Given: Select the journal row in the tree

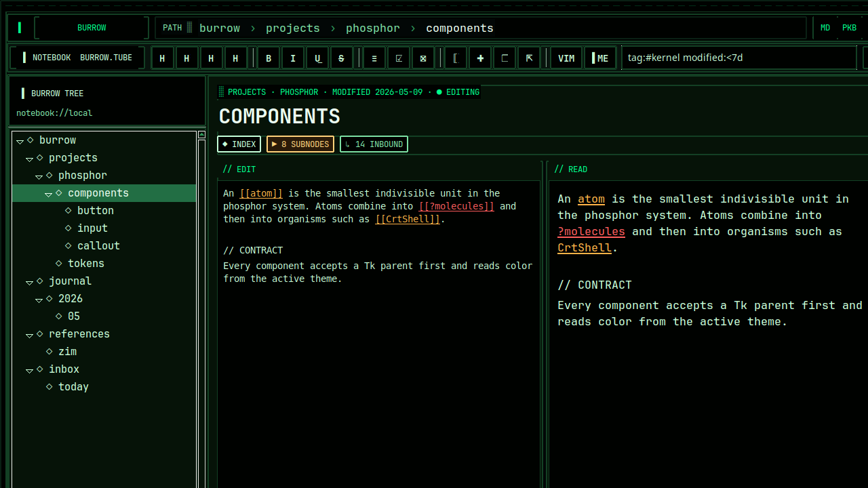Looking at the screenshot, I should 104,281.
